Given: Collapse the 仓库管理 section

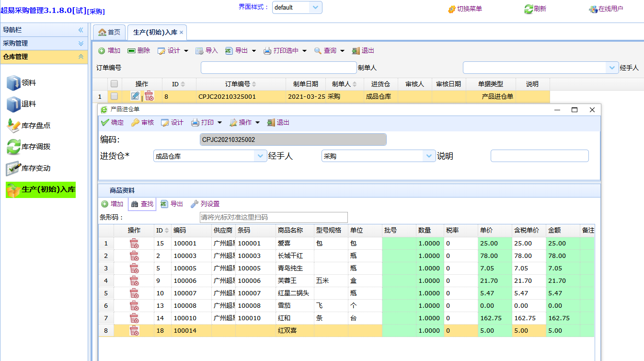Looking at the screenshot, I should 80,57.
